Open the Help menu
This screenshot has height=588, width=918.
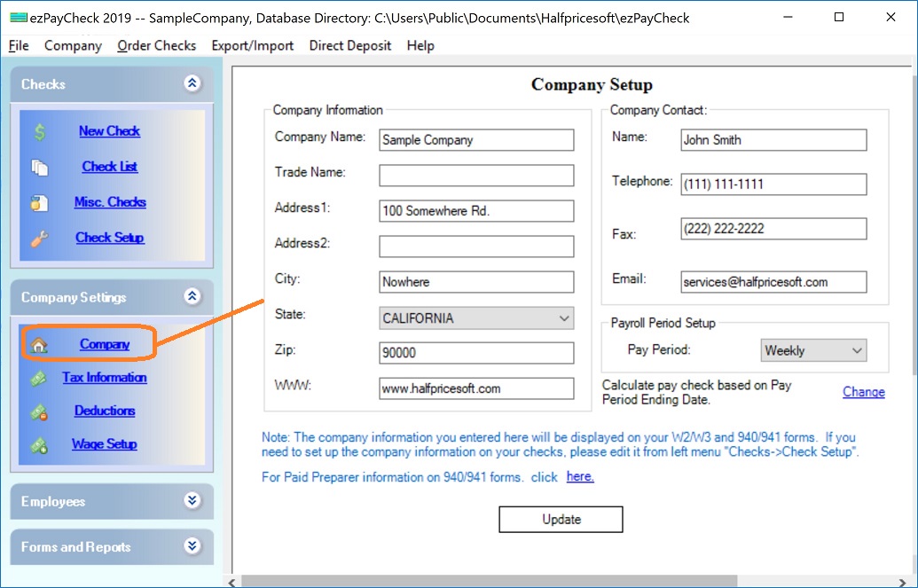click(x=420, y=46)
